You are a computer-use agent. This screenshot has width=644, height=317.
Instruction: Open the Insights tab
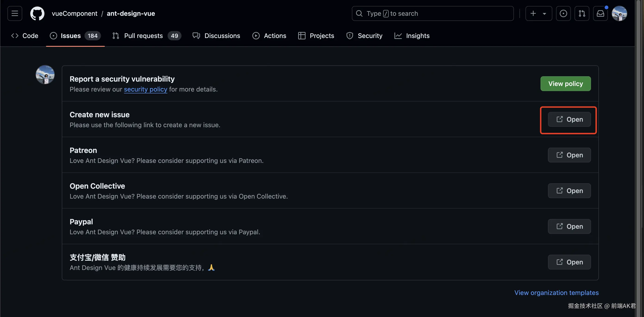point(412,36)
